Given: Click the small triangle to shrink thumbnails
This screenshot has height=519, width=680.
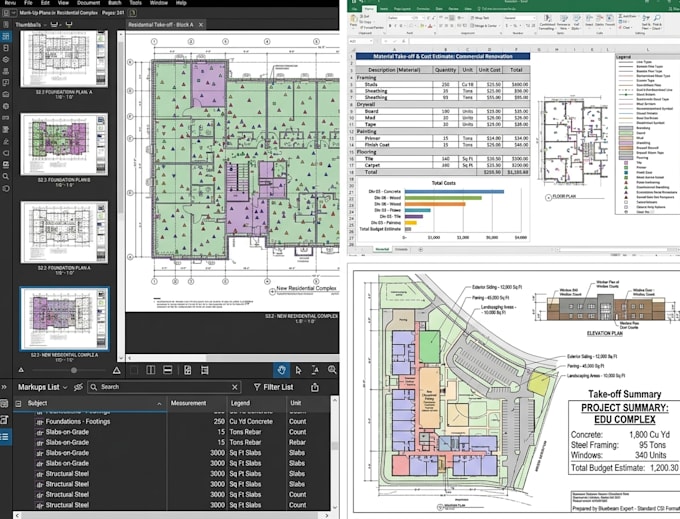Looking at the screenshot, I should click(x=21, y=370).
